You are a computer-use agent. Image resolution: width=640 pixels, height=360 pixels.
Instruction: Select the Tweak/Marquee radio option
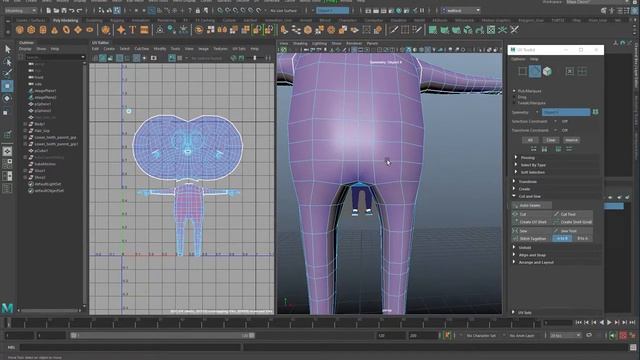coord(514,103)
